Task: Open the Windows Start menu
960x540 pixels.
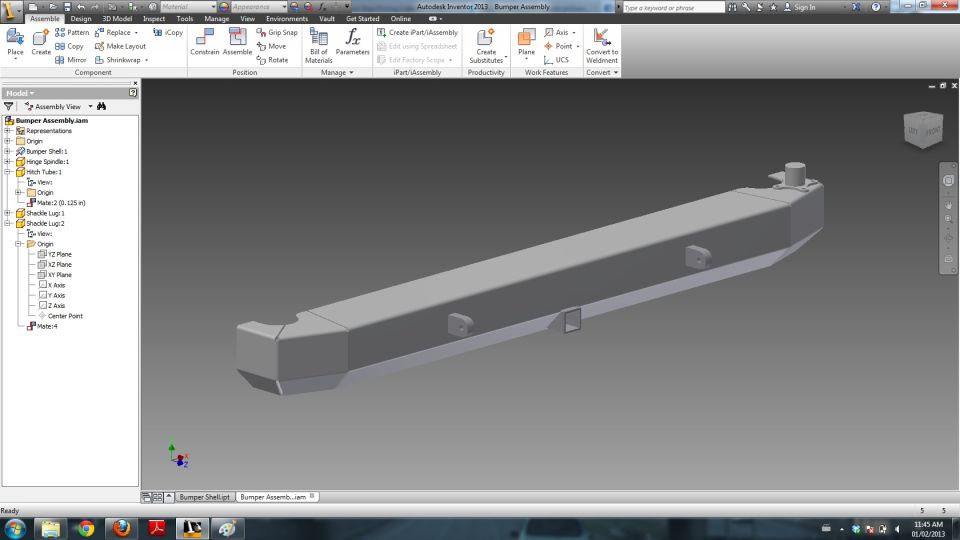Action: click(15, 528)
